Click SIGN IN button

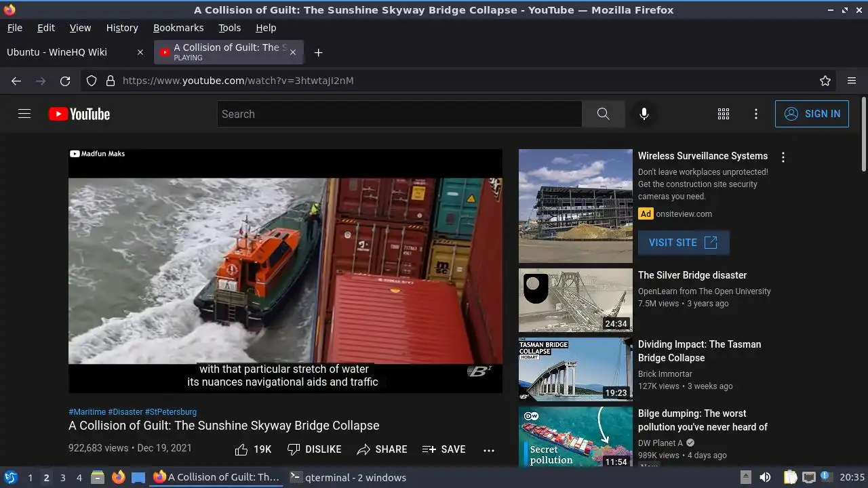pyautogui.click(x=812, y=114)
